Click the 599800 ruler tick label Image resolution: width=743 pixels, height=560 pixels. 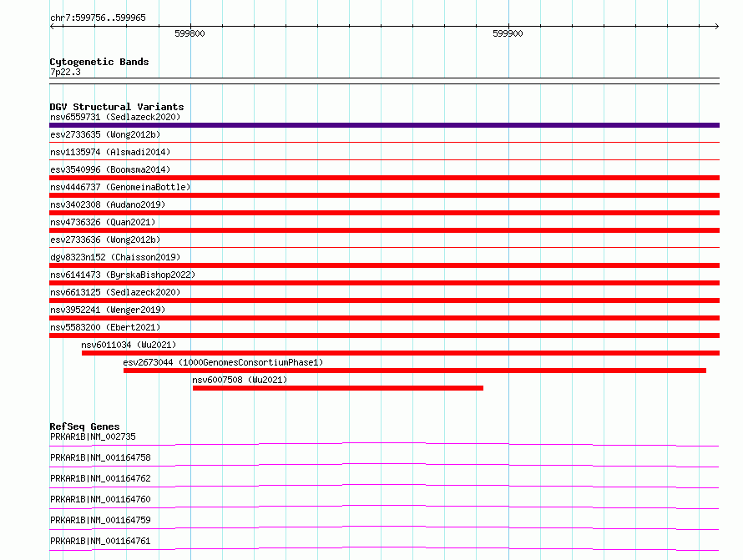click(190, 33)
